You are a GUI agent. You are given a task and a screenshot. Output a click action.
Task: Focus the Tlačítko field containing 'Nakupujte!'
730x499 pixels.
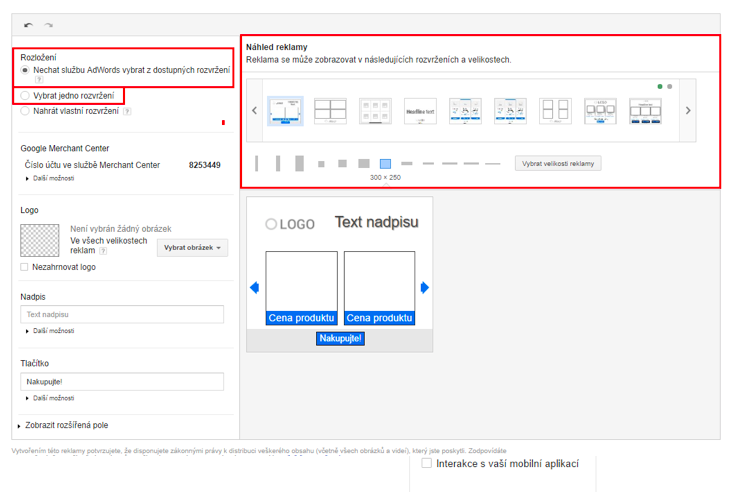122,382
